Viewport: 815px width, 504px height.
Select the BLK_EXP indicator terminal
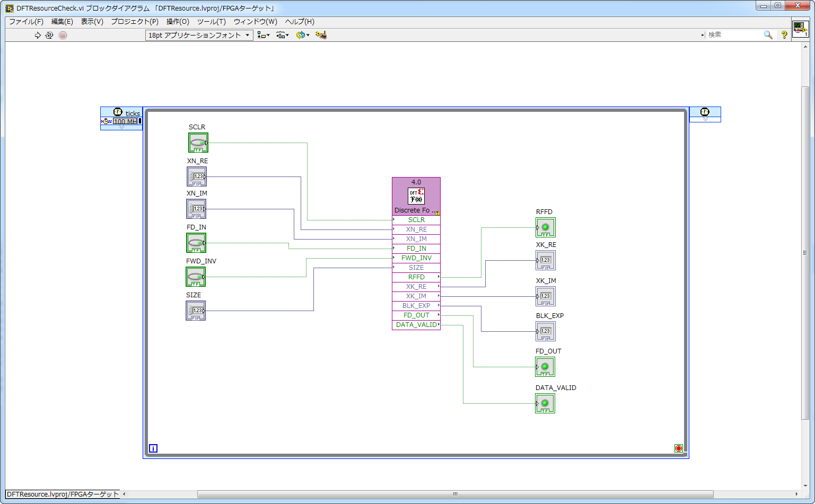click(x=546, y=331)
